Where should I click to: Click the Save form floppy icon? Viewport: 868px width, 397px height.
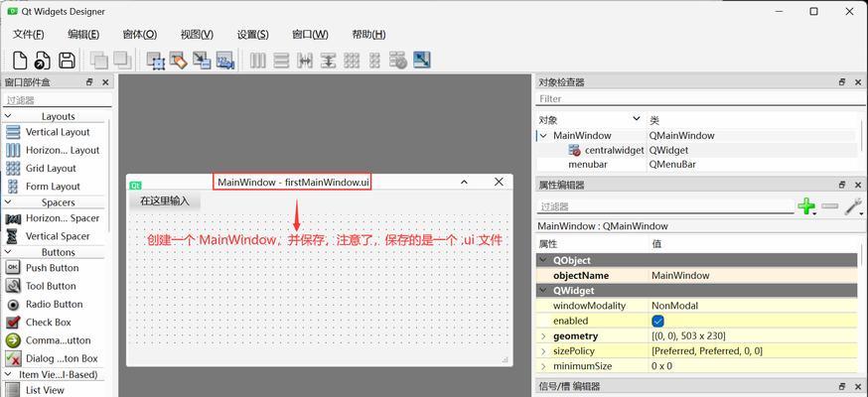67,60
